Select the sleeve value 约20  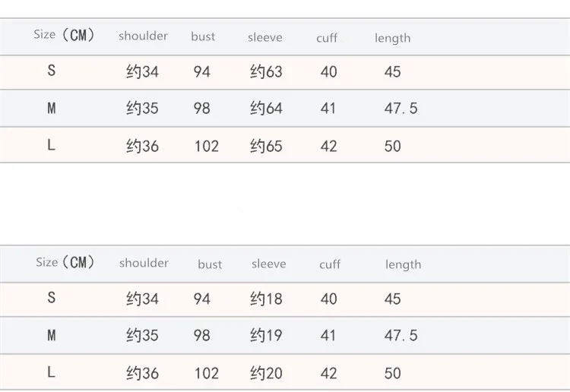[x=266, y=373]
